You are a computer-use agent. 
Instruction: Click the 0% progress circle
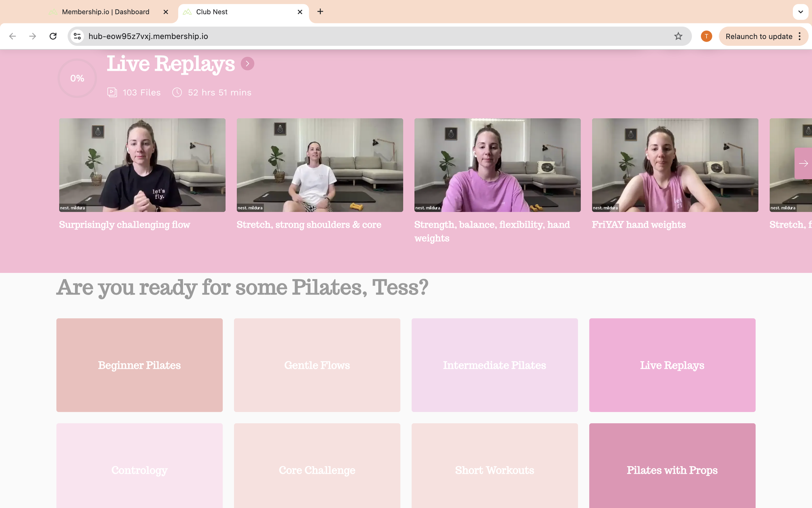(x=77, y=78)
